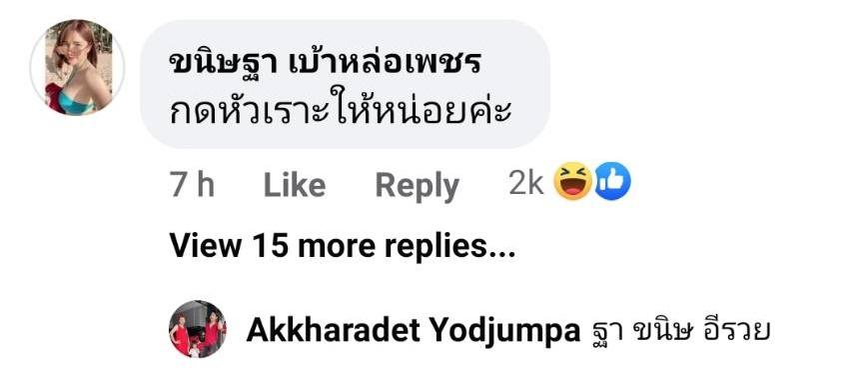This screenshot has width=868, height=381.
Task: Click the number 15 in replies link
Action: (270, 245)
